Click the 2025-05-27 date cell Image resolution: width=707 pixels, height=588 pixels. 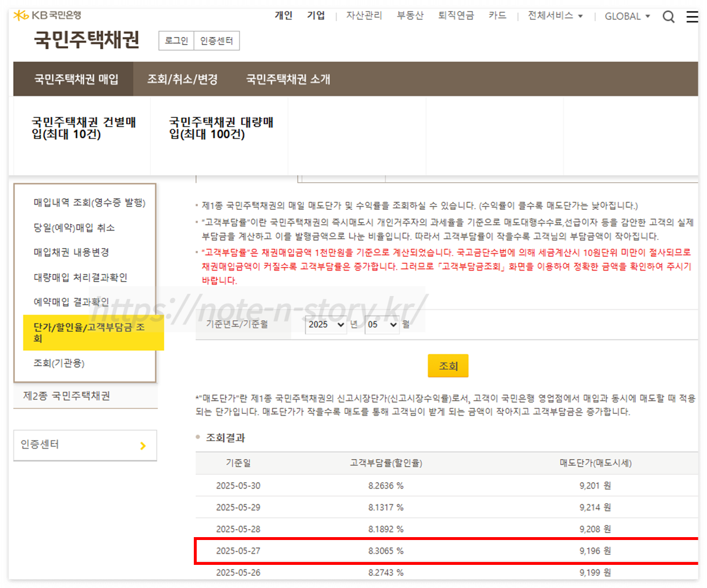[238, 551]
